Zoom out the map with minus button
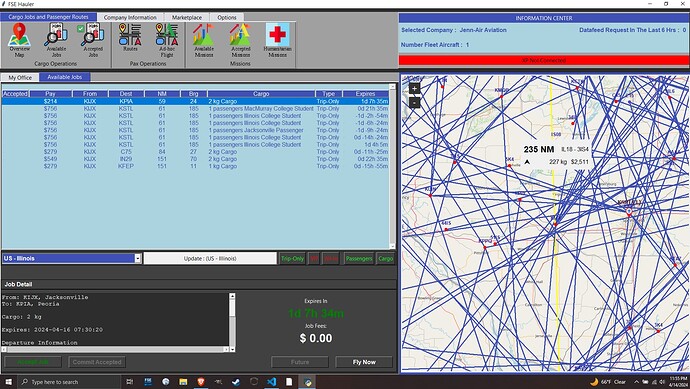The width and height of the screenshot is (690, 389). [414, 103]
